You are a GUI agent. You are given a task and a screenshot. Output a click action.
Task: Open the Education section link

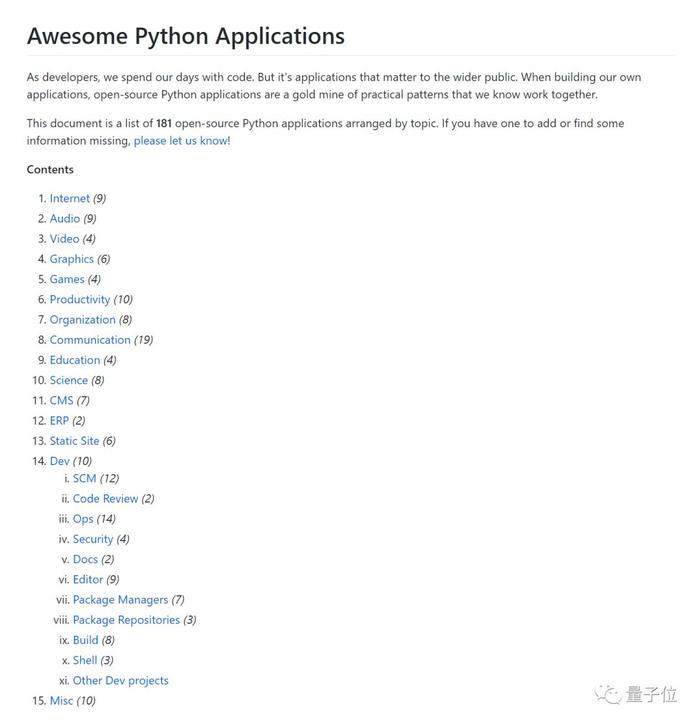click(75, 360)
